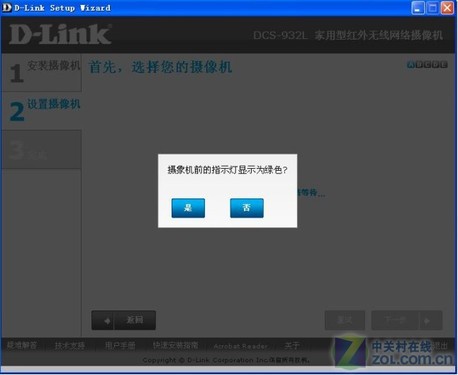Screen dimensions: 458x375
Task: Click the forward arrow icon on the next button
Action: coord(427,321)
